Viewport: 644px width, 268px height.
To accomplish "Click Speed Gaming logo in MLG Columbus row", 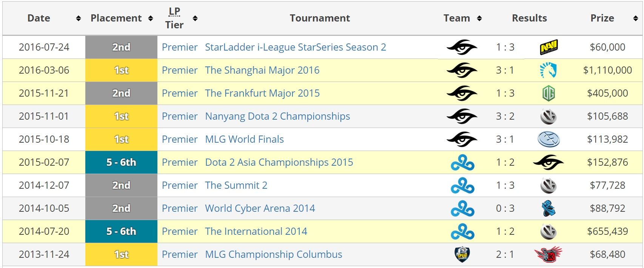I will pyautogui.click(x=462, y=254).
